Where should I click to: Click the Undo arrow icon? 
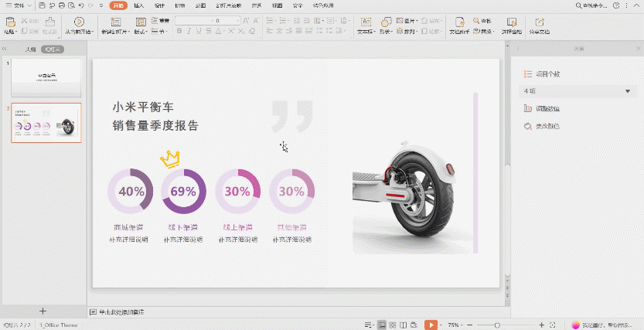[81, 5]
